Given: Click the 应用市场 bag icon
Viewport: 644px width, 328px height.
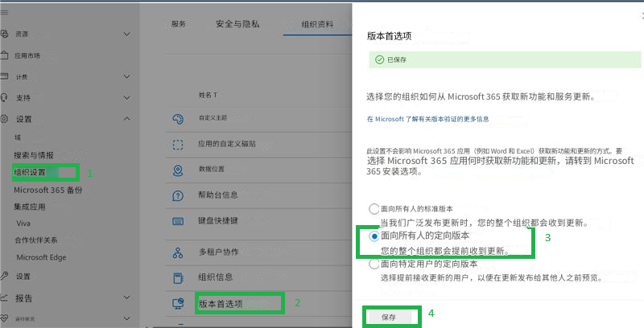Looking at the screenshot, I should pos(4,55).
